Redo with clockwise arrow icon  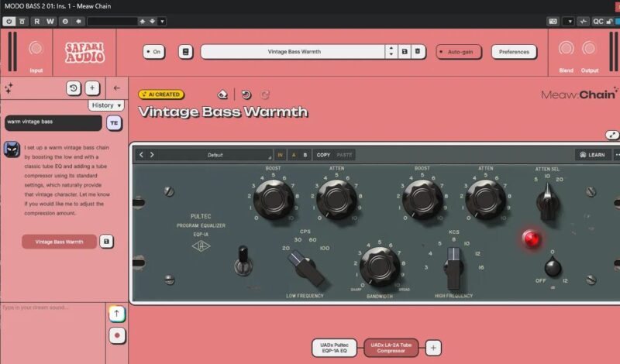pyautogui.click(x=265, y=94)
